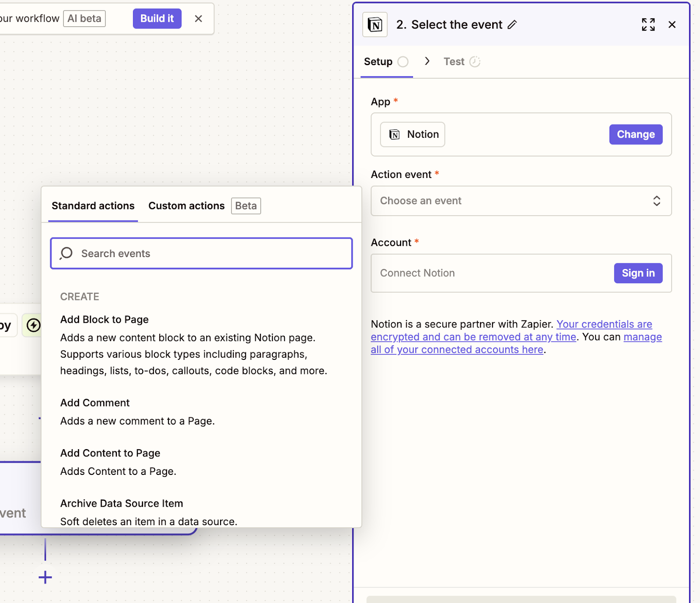
Task: Open the credentials are encrypted link
Action: coord(604,324)
